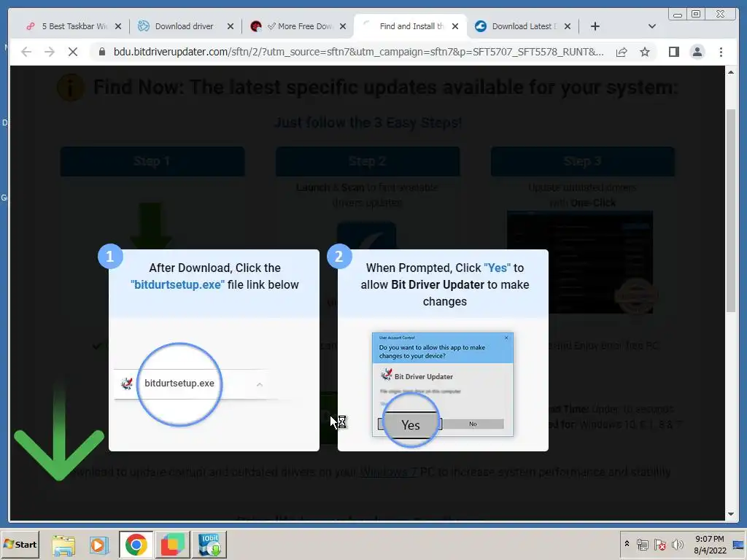Close the '5 Best Taskbar' tab

(118, 26)
